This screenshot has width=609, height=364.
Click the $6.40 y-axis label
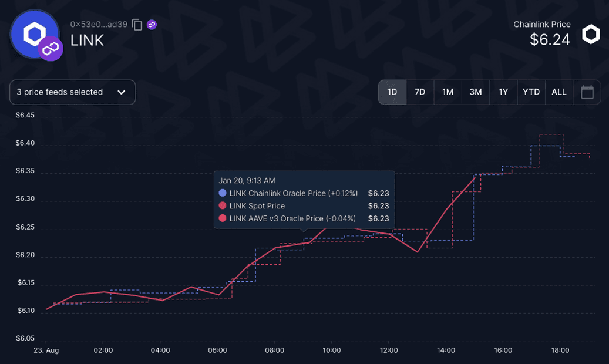(25, 143)
